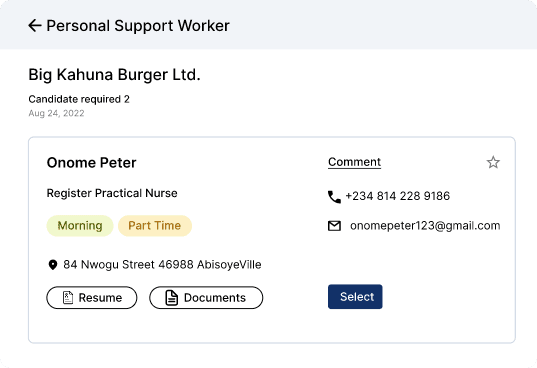Go back using the left arrow icon
The height and width of the screenshot is (368, 537).
(35, 26)
